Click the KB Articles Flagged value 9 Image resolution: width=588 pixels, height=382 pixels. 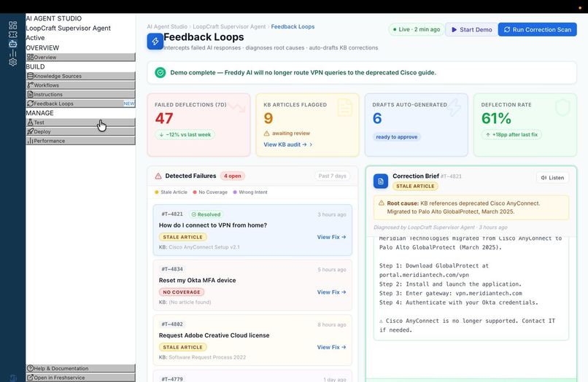[x=268, y=118]
